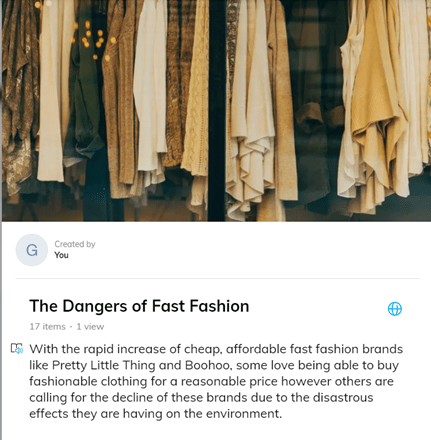Click the divider line under the creator row
This screenshot has width=431, height=440.
click(x=218, y=278)
